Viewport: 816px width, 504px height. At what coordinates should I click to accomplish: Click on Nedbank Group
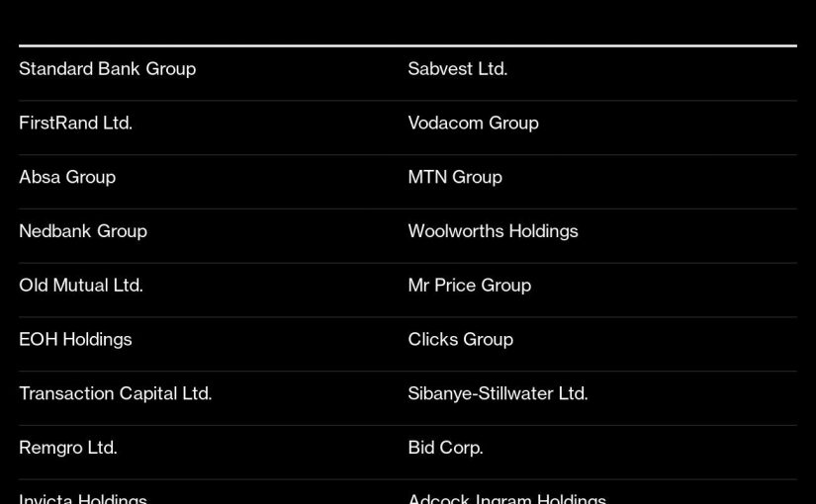click(83, 231)
